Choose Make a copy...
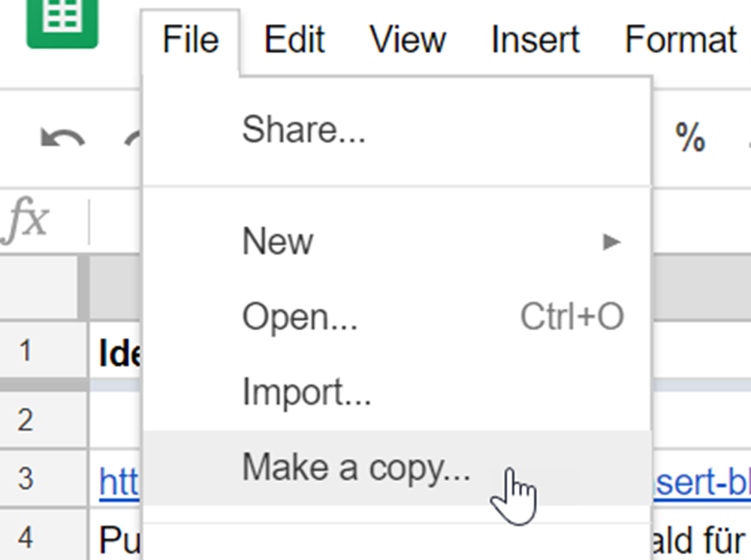Screen dimensions: 751x560 [x=397, y=468]
